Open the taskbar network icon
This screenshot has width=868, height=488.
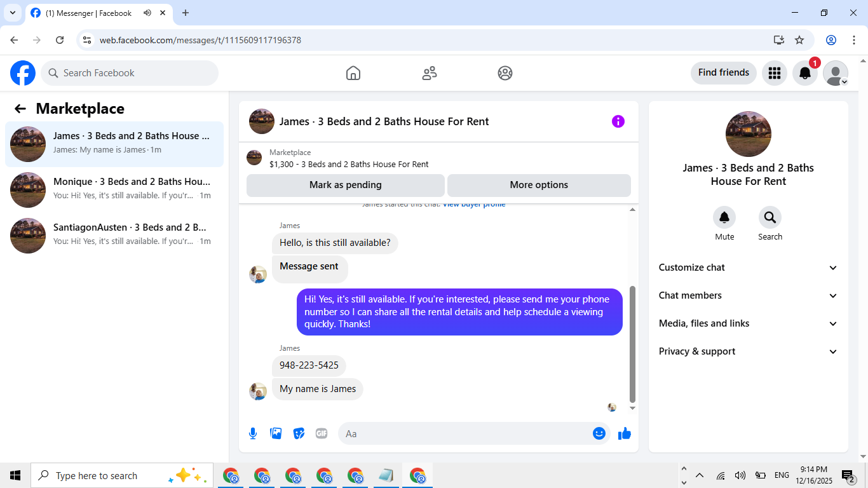click(x=721, y=475)
